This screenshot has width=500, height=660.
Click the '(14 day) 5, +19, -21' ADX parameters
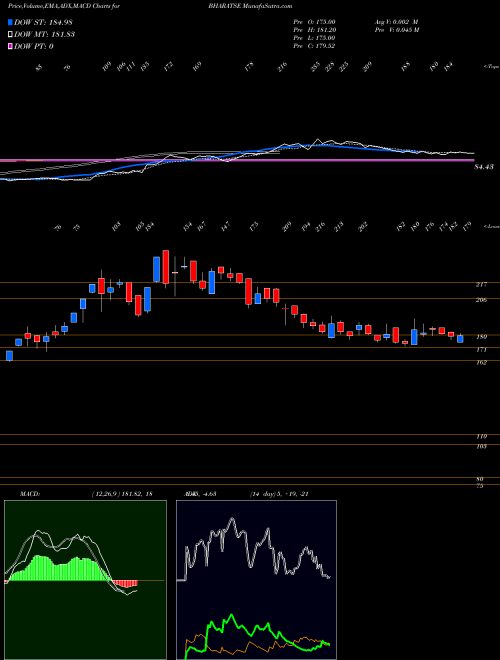click(x=279, y=494)
